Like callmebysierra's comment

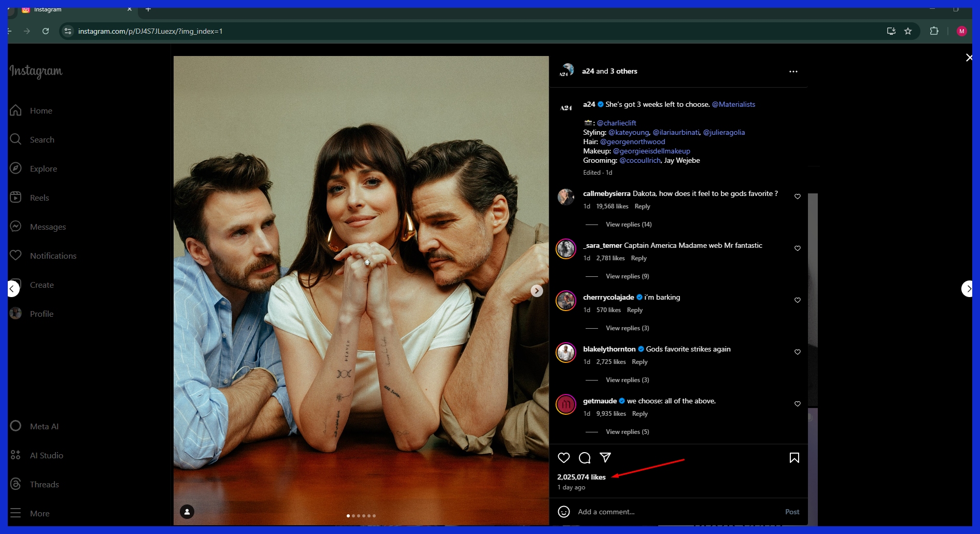click(x=798, y=196)
